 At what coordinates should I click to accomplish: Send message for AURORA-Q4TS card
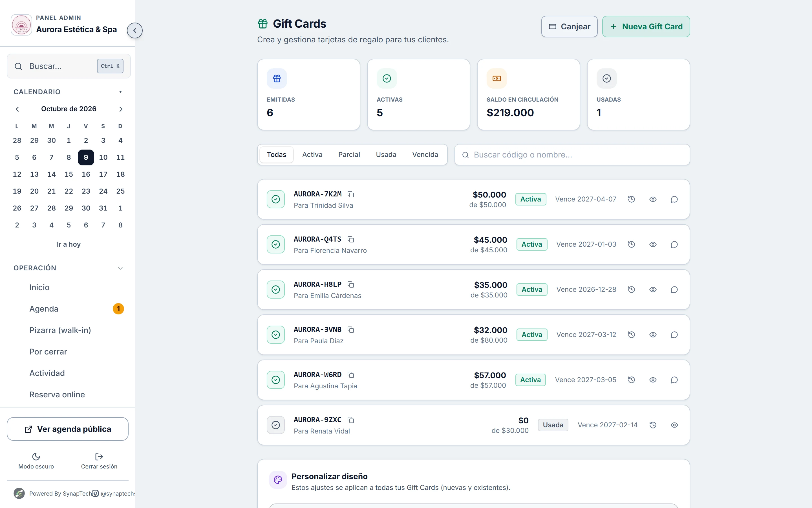click(674, 244)
